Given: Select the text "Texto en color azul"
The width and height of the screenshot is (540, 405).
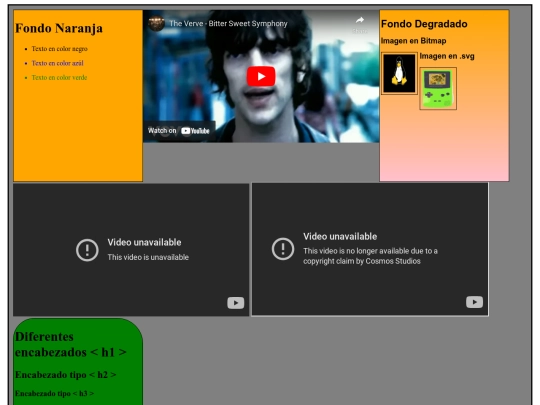Looking at the screenshot, I should [x=58, y=63].
